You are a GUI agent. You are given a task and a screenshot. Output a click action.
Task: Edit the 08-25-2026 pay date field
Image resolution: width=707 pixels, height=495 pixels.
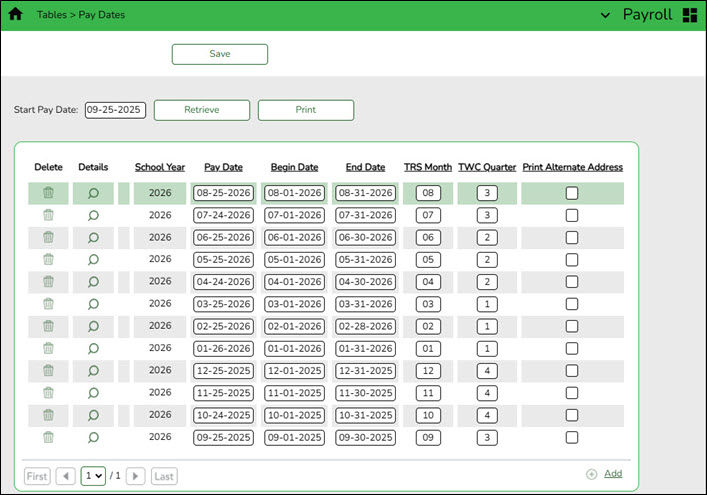point(223,193)
